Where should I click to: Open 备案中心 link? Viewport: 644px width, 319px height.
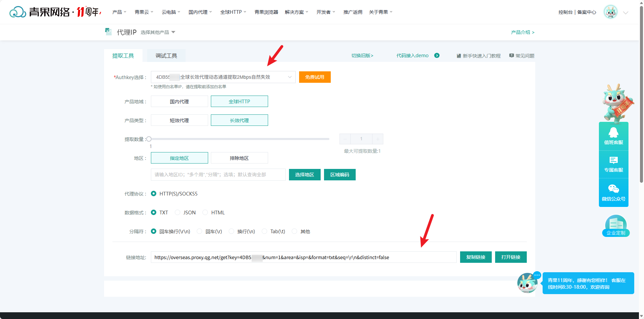[x=587, y=12]
